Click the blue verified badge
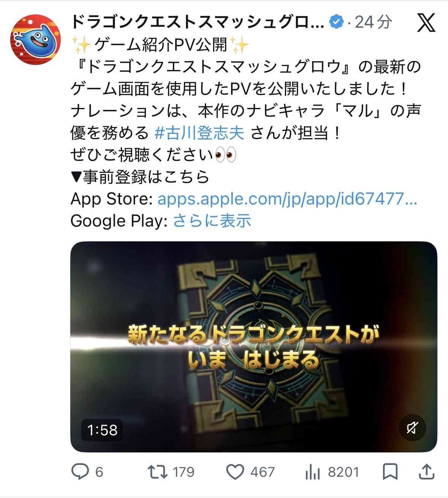The image size is (448, 498). 336,22
